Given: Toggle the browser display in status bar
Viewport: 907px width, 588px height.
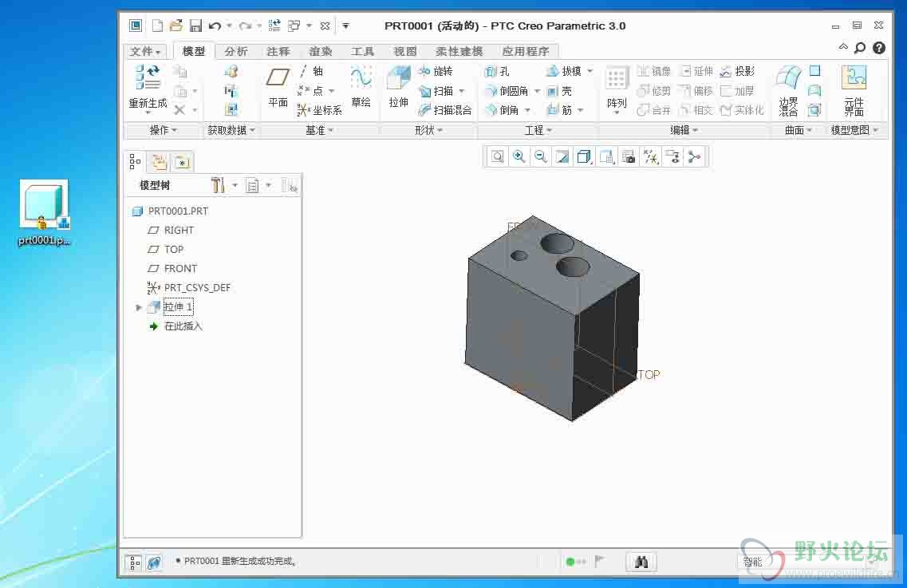Looking at the screenshot, I should pyautogui.click(x=154, y=562).
